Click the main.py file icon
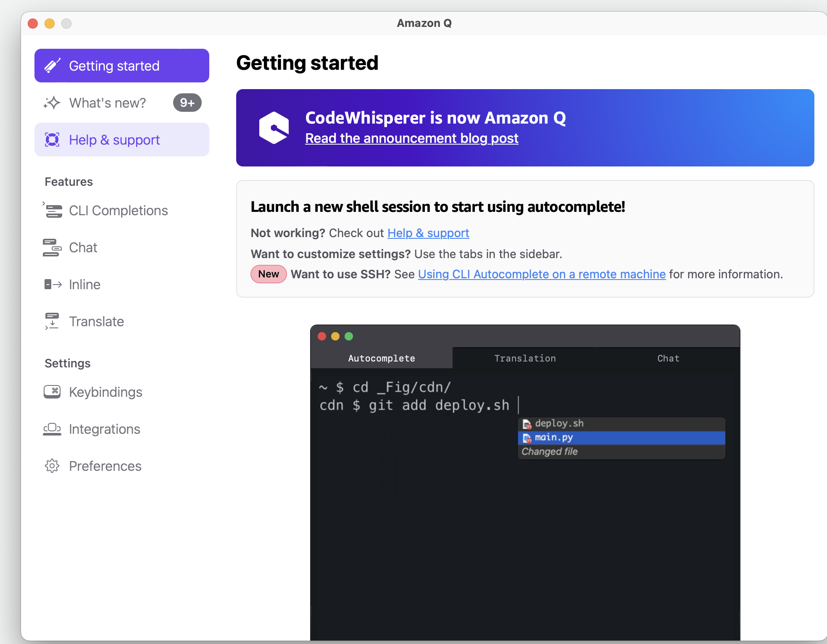This screenshot has width=827, height=644. (x=527, y=438)
